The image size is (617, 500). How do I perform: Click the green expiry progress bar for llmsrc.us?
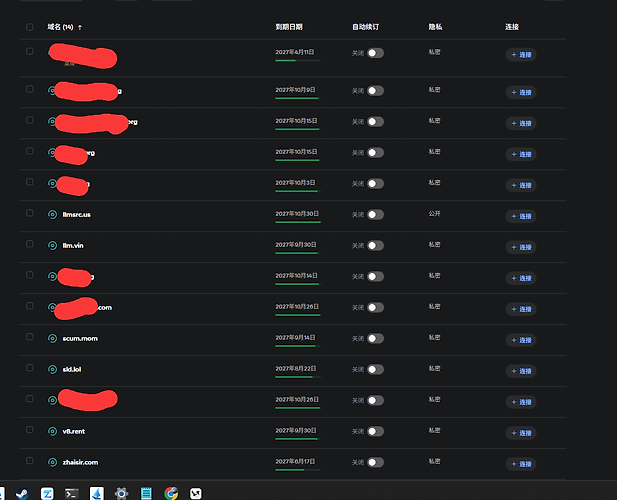point(298,222)
